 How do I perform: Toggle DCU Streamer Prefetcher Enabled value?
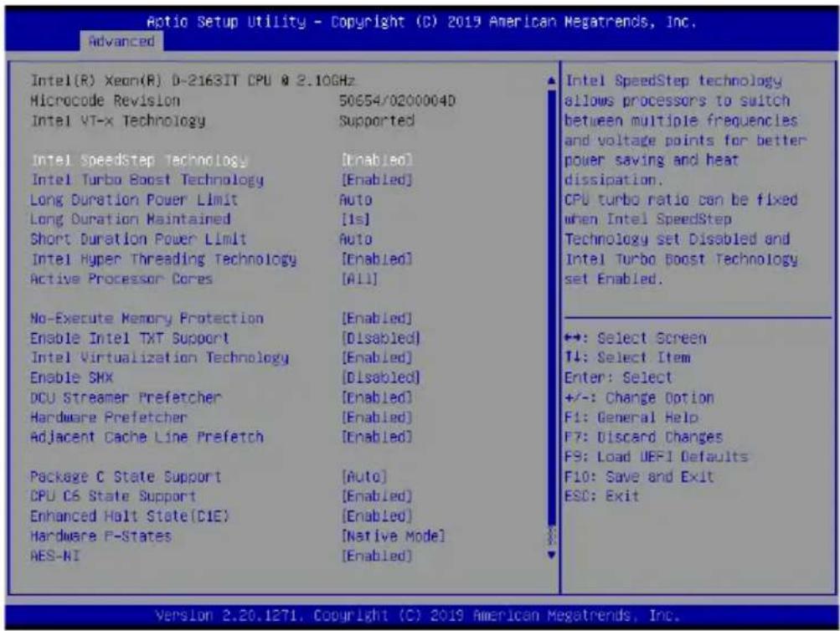pyautogui.click(x=377, y=398)
